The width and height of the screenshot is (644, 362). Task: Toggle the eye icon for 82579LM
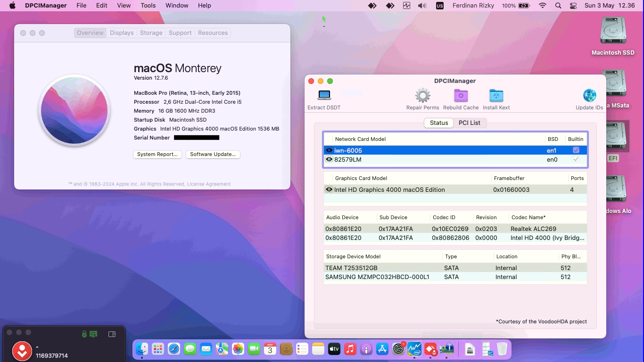pyautogui.click(x=329, y=159)
